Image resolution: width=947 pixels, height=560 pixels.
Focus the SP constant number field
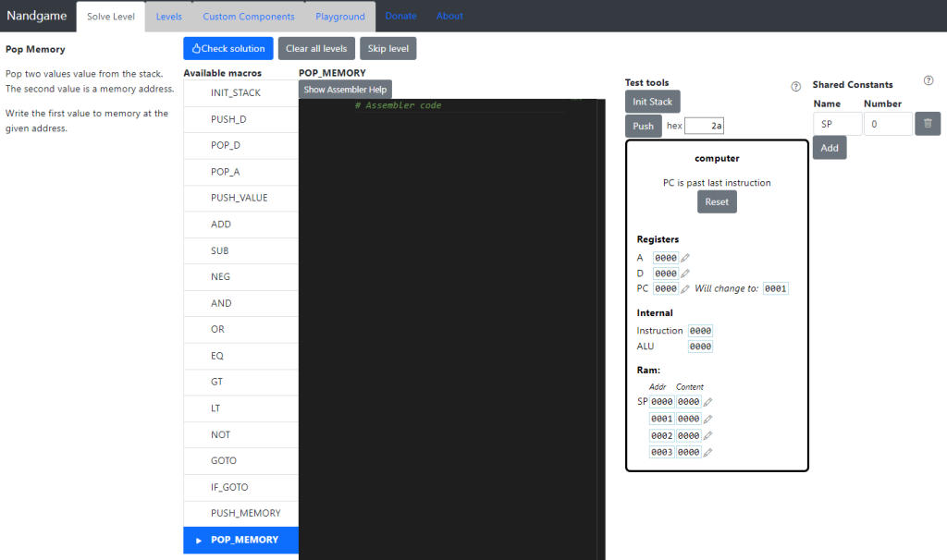(x=887, y=124)
